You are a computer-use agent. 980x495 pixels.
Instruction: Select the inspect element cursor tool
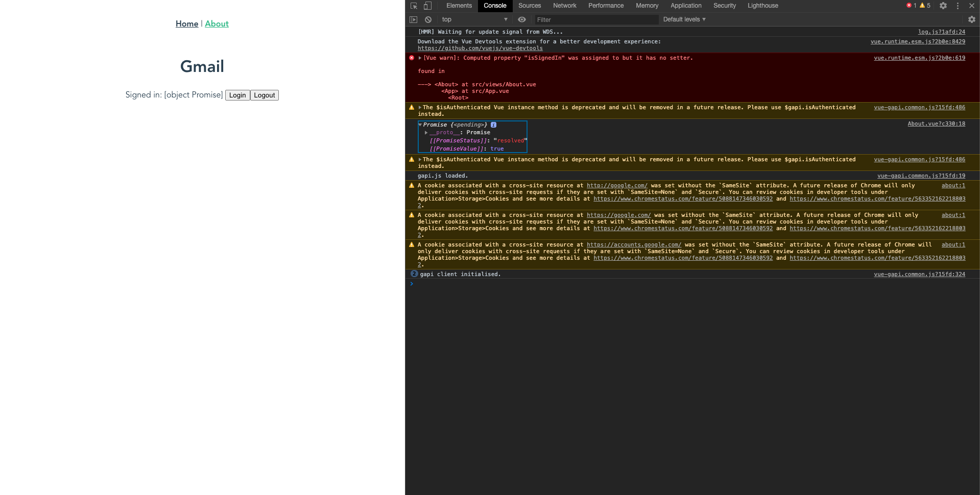tap(413, 6)
